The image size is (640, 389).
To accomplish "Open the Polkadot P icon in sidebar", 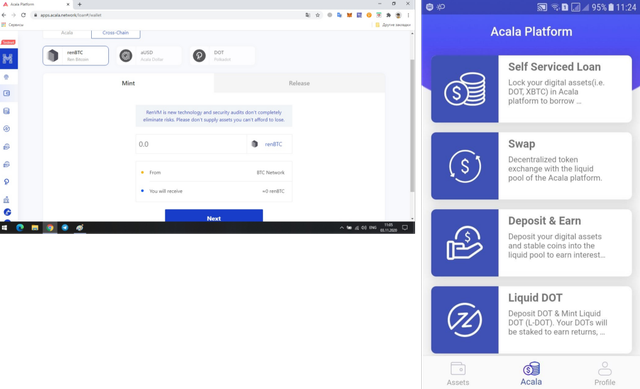I will pyautogui.click(x=7, y=182).
